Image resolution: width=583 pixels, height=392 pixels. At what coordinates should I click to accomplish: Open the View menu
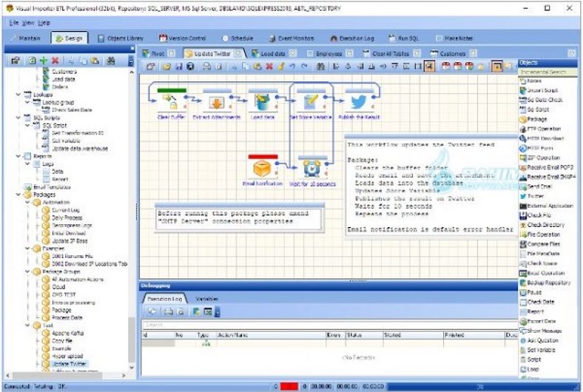point(28,23)
